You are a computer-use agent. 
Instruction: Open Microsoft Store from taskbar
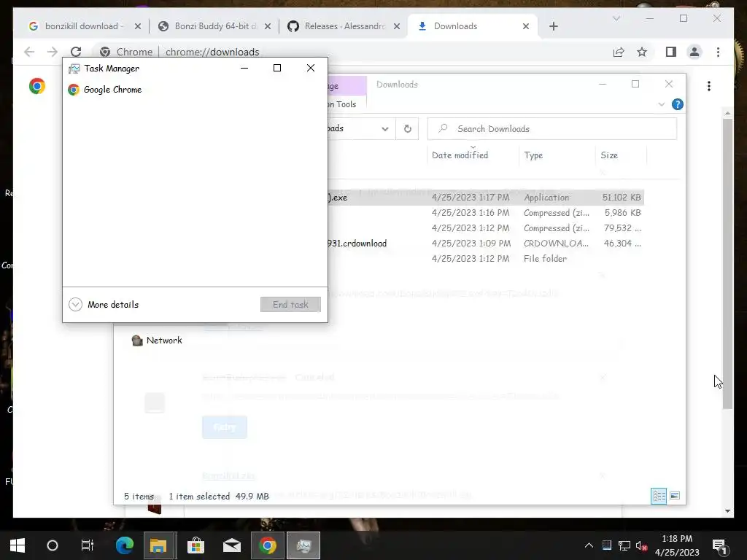[x=196, y=545]
